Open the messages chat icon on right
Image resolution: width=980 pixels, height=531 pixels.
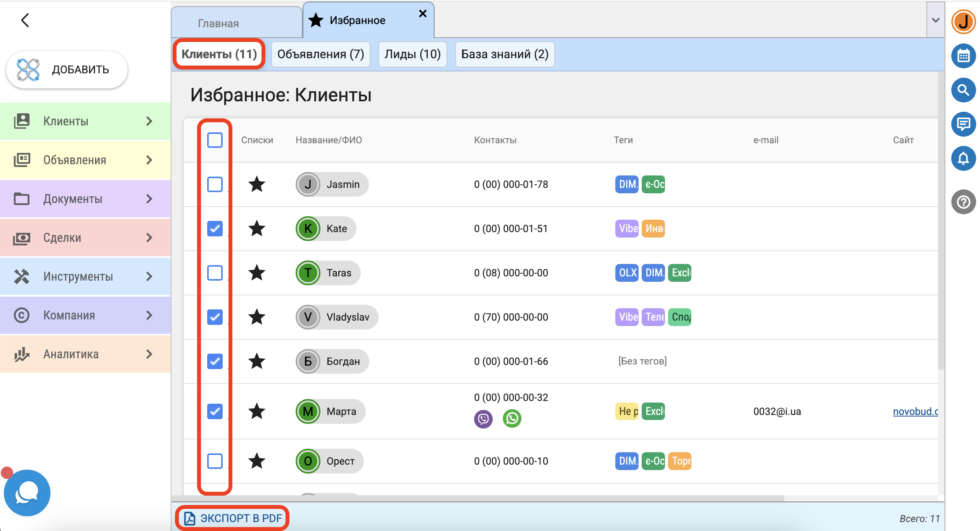tap(963, 124)
